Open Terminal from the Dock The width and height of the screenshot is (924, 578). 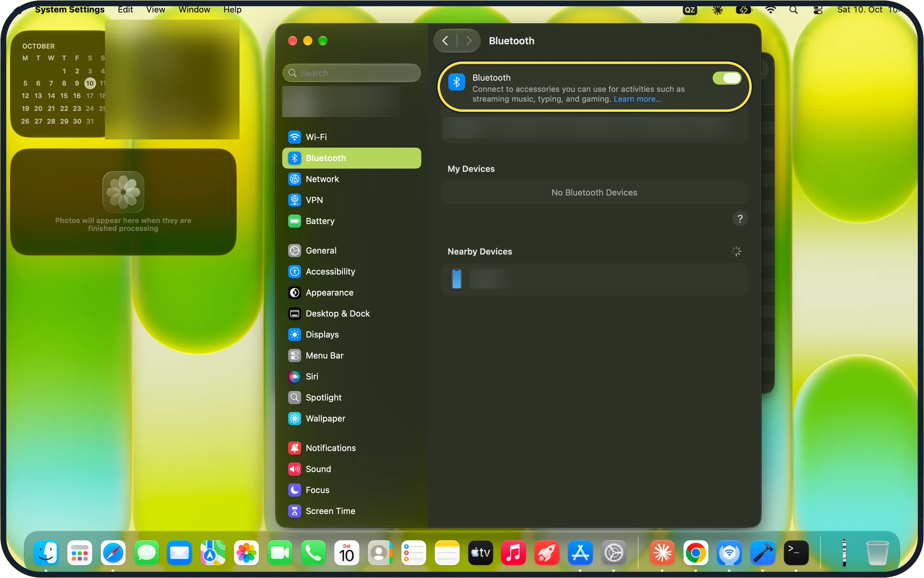click(x=796, y=553)
